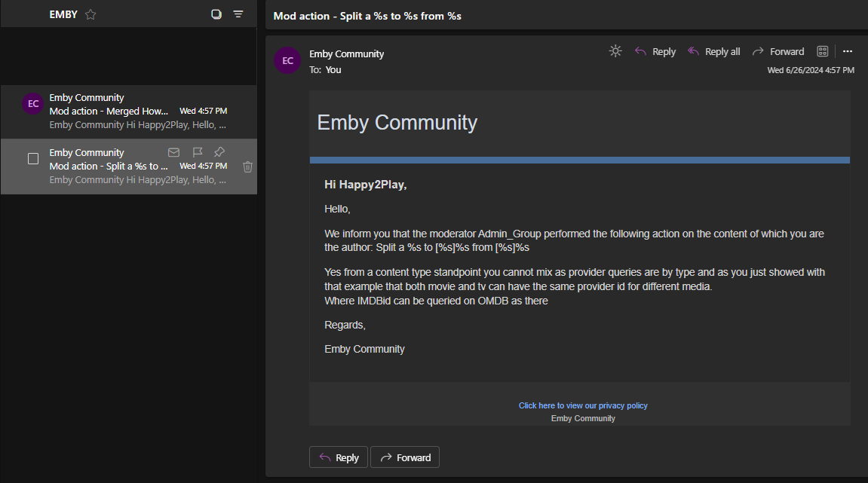Reply using the top toolbar

[x=655, y=51]
